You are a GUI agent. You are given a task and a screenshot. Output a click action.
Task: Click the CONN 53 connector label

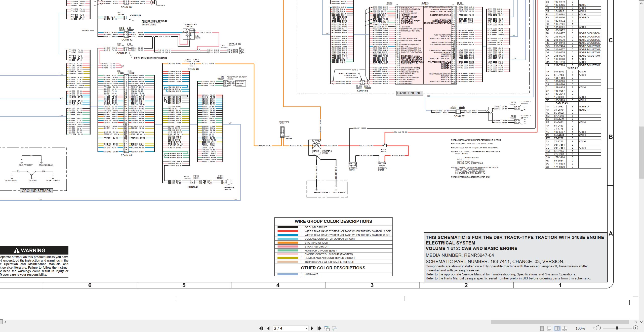pyautogui.click(x=362, y=91)
